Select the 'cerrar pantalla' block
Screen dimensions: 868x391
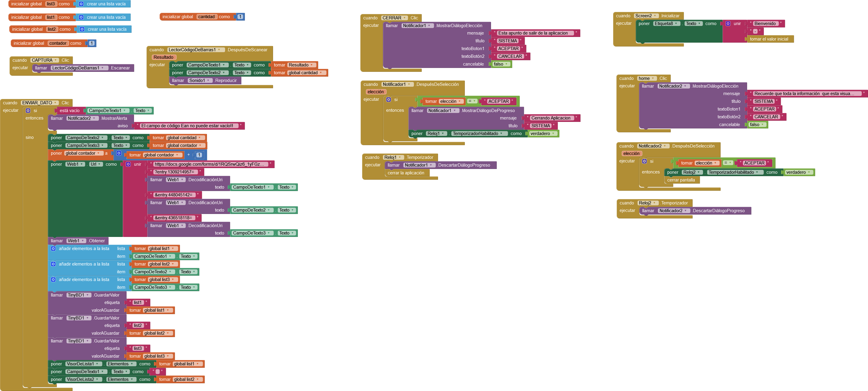point(681,180)
